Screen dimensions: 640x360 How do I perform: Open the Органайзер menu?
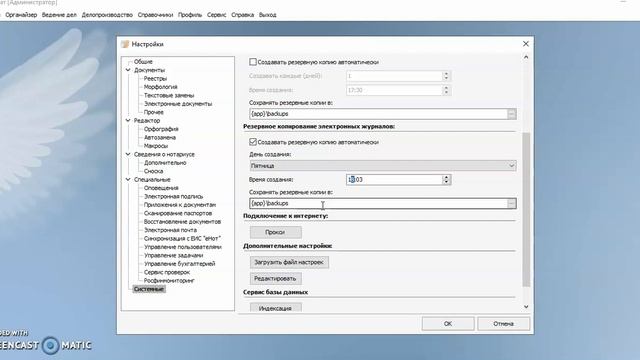[x=21, y=15]
